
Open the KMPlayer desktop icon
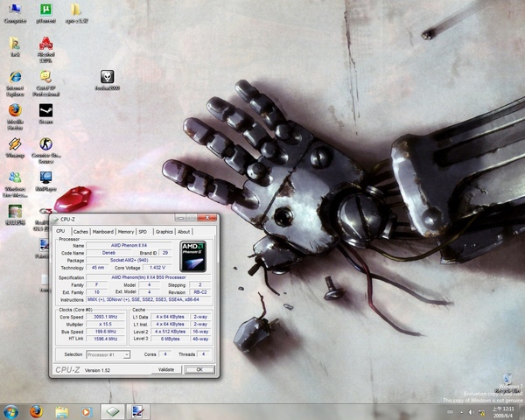point(45,181)
